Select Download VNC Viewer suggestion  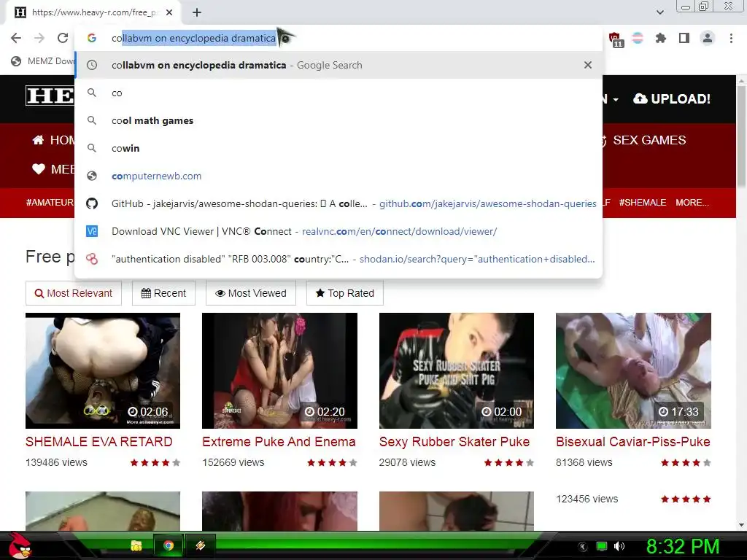(338, 231)
